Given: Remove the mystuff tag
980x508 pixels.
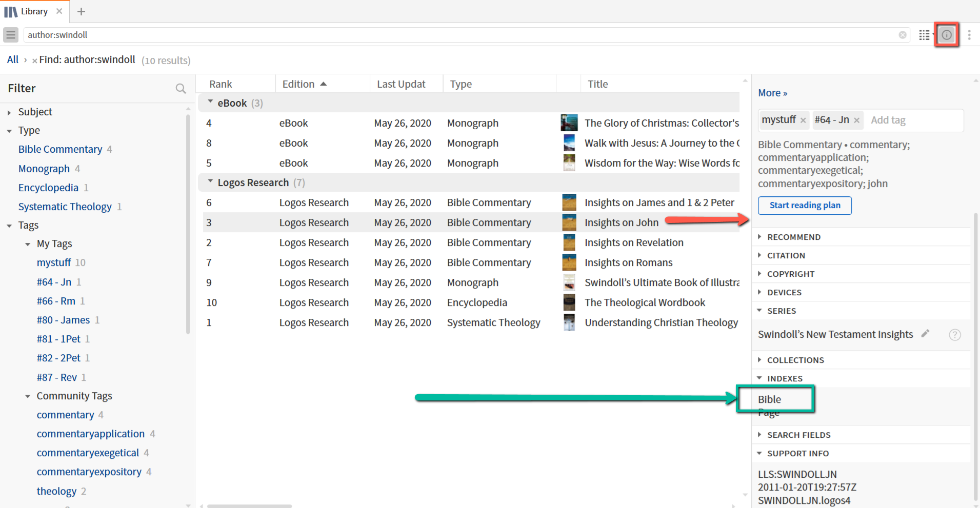Looking at the screenshot, I should point(803,120).
